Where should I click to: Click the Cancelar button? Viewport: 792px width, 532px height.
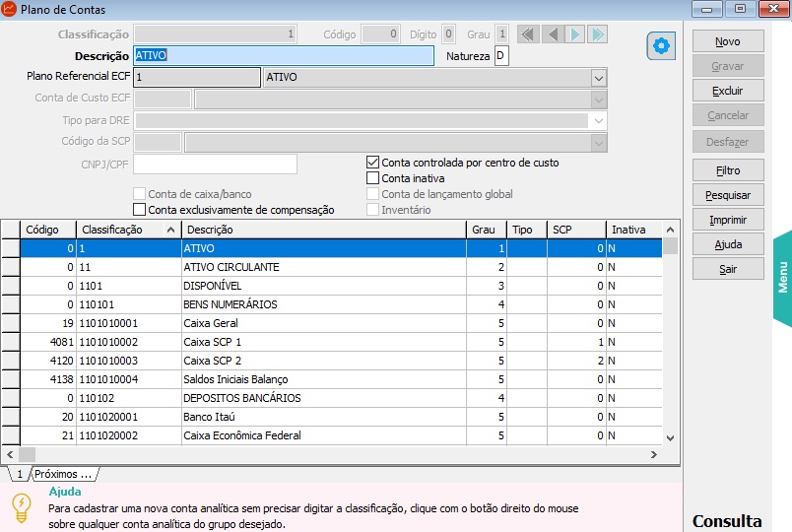pos(728,115)
